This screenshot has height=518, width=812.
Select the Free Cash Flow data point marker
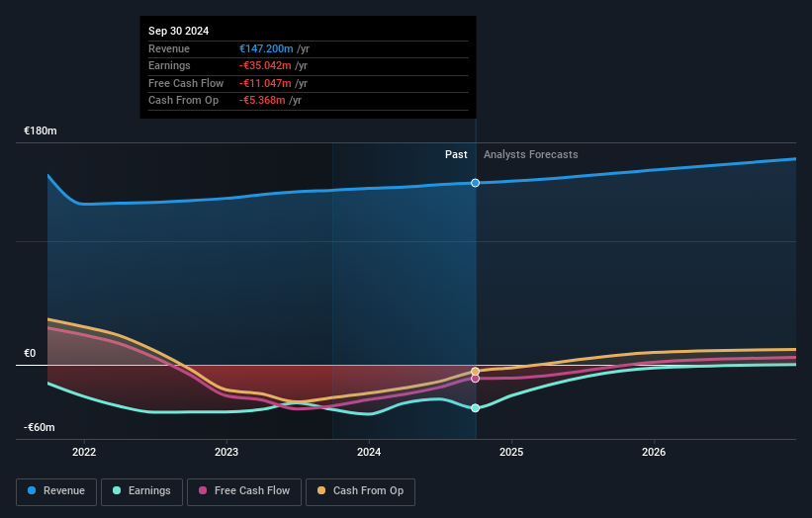tap(475, 379)
